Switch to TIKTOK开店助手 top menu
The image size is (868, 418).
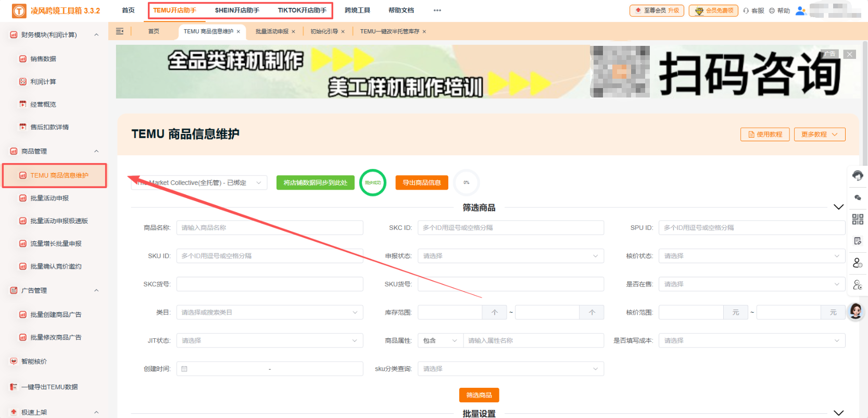click(302, 10)
